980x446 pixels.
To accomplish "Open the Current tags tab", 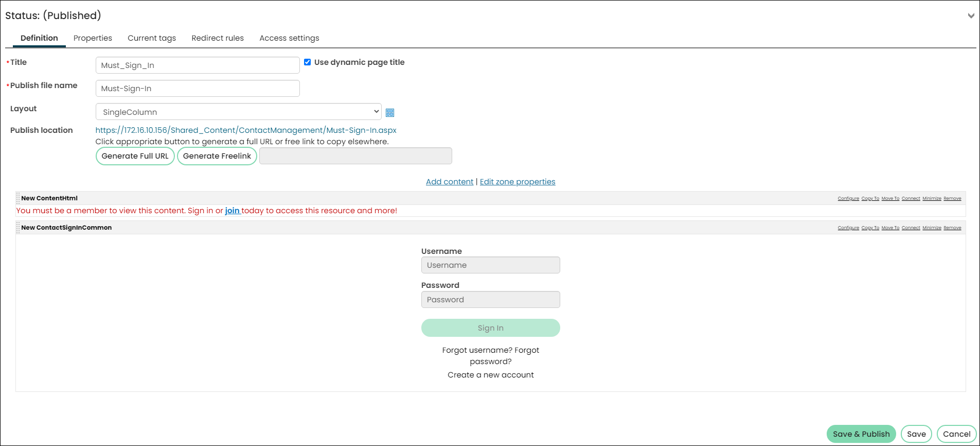I will [x=152, y=38].
